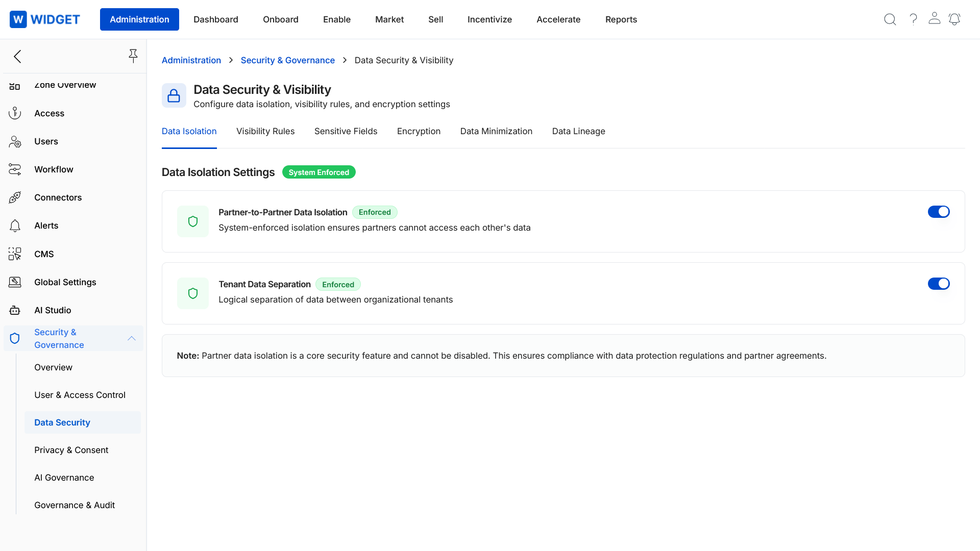The height and width of the screenshot is (551, 980).
Task: Collapse the Security & Governance section
Action: 131,338
